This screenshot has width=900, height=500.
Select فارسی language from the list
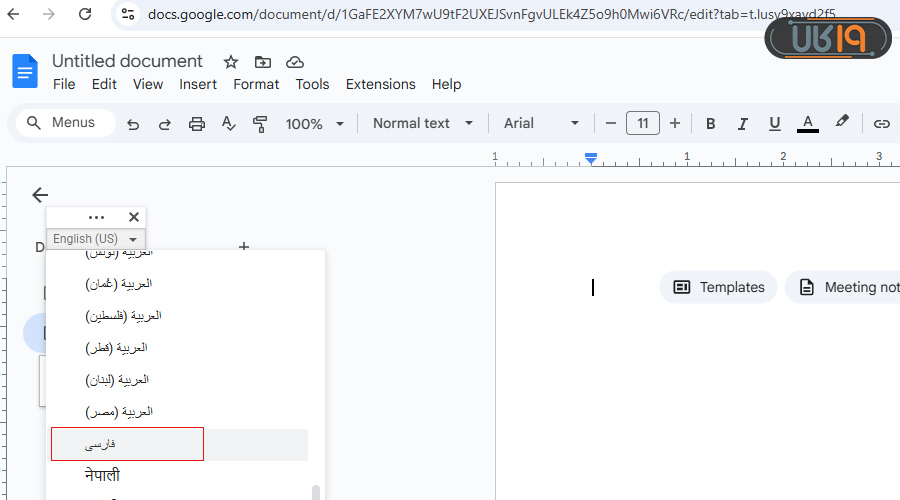tap(128, 444)
